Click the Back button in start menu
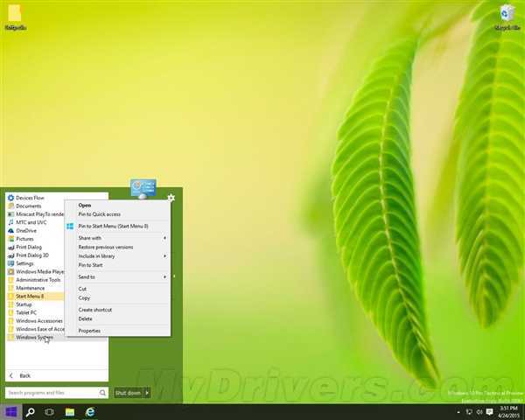Image resolution: width=525 pixels, height=420 pixels. click(x=57, y=375)
